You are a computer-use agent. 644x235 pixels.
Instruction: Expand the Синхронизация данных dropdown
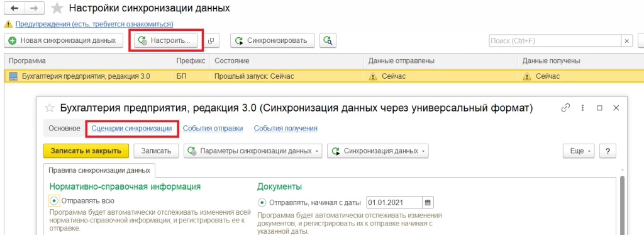[x=378, y=151]
